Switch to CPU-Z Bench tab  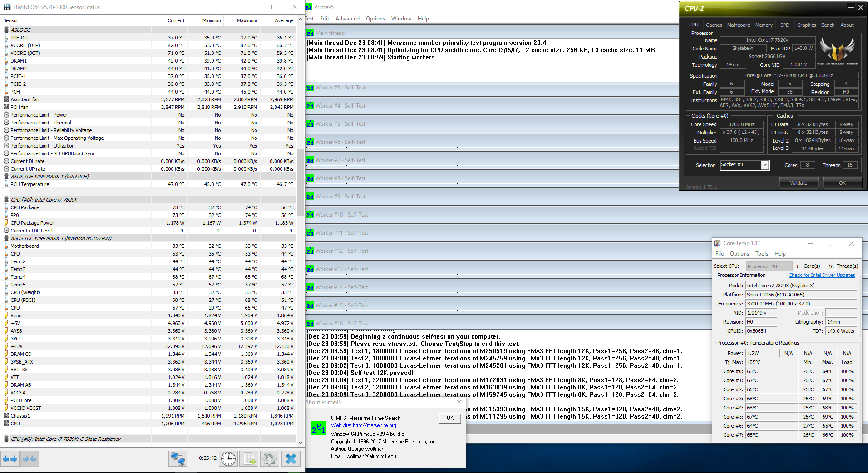pyautogui.click(x=828, y=25)
